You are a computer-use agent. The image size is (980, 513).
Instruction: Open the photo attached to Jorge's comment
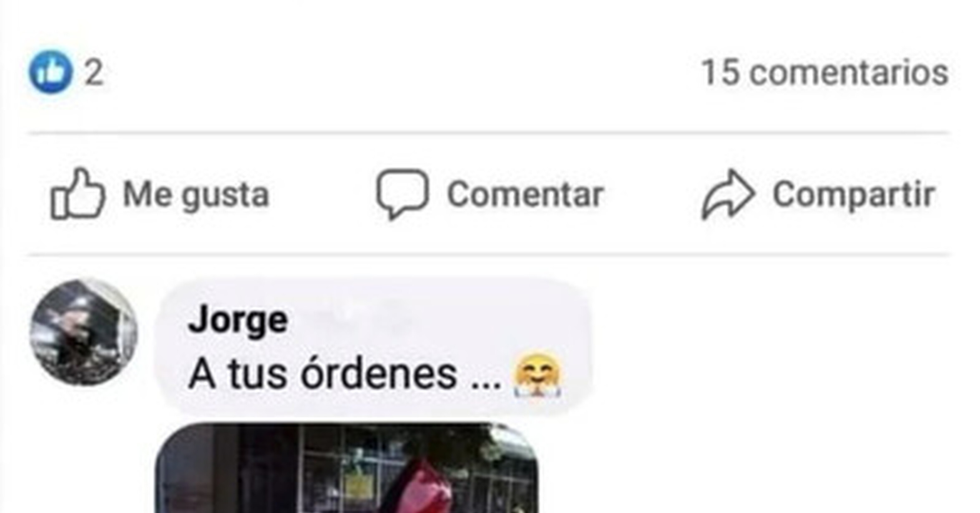click(x=347, y=468)
